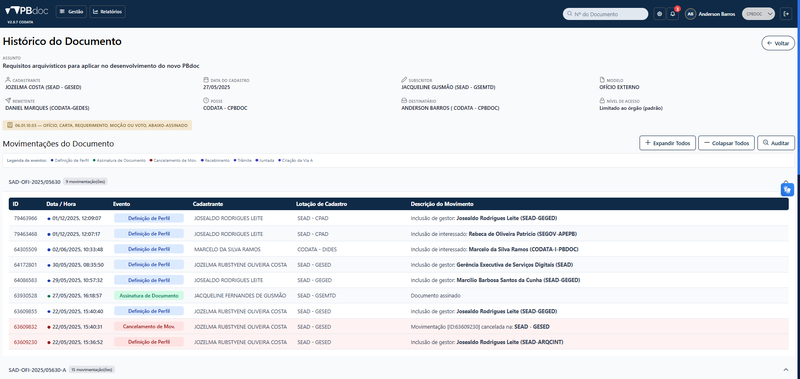Select cancelled row with ID 63609230
800x379 pixels.
pos(398,342)
